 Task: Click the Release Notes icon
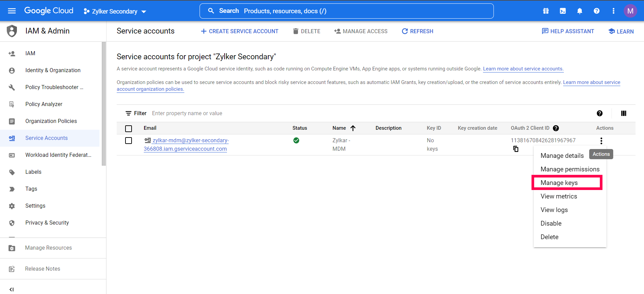[12, 269]
